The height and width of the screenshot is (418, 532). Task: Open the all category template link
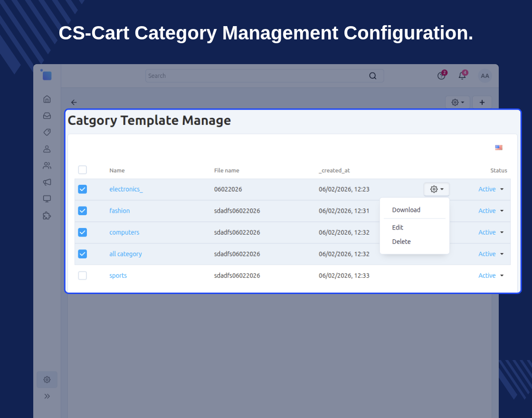[x=125, y=254]
